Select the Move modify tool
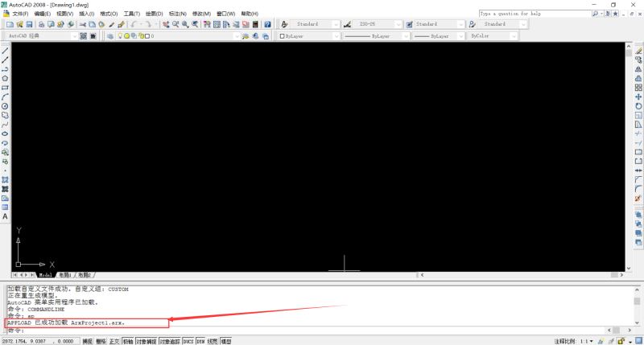The height and width of the screenshot is (345, 644). [x=638, y=97]
